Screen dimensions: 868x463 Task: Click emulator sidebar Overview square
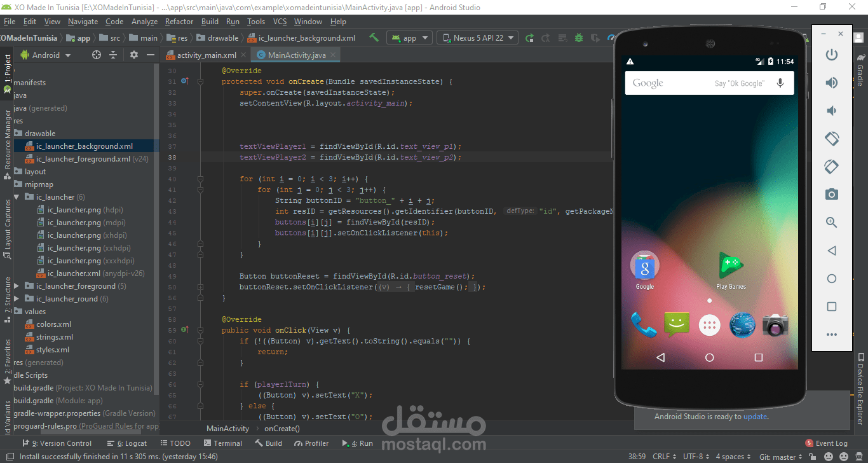point(831,307)
